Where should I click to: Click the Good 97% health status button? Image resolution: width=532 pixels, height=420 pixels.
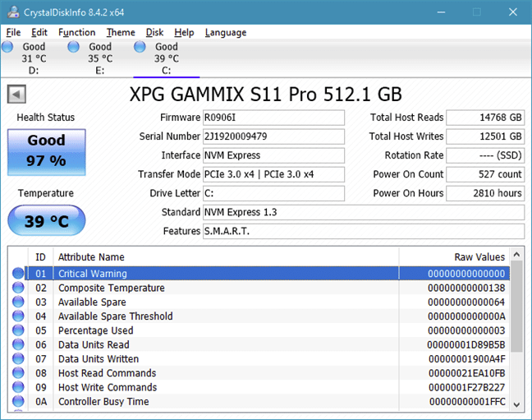click(x=46, y=151)
